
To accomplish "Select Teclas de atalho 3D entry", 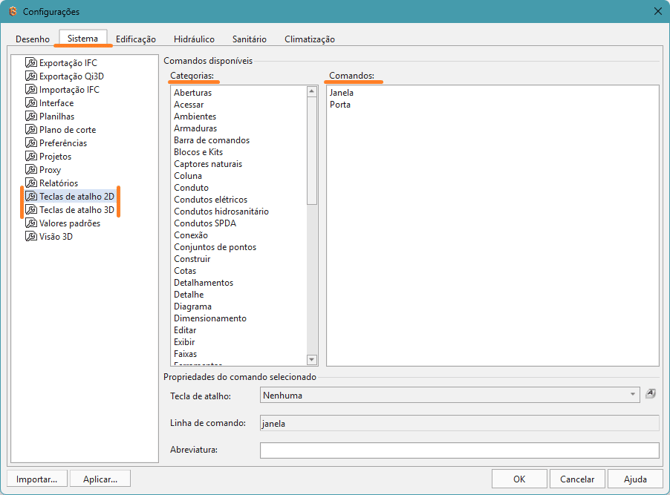I will pyautogui.click(x=77, y=210).
